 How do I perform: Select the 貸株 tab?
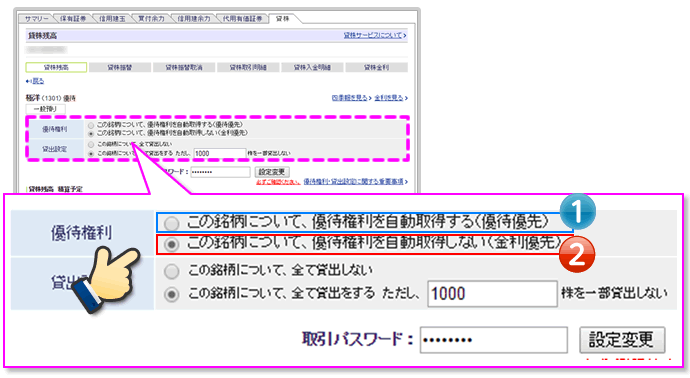coord(283,18)
